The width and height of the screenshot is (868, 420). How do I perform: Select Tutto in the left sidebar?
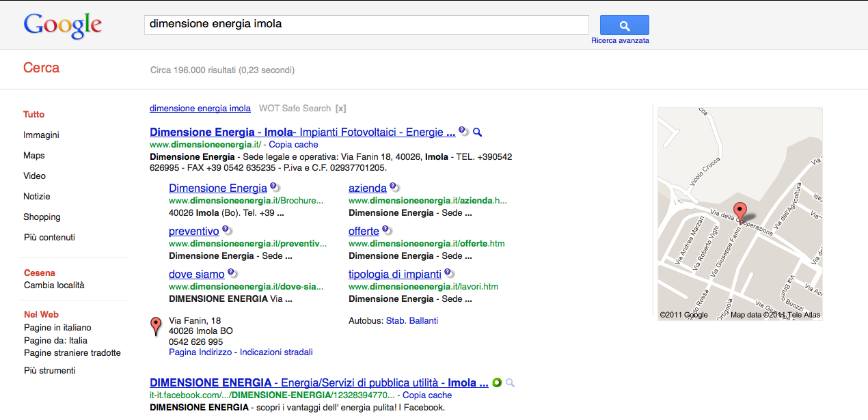tap(34, 114)
